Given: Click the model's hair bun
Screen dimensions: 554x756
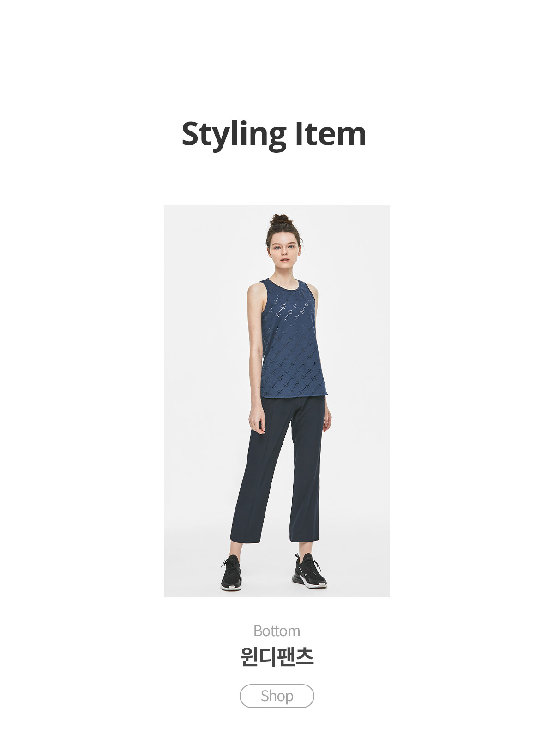Looking at the screenshot, I should coord(281,220).
